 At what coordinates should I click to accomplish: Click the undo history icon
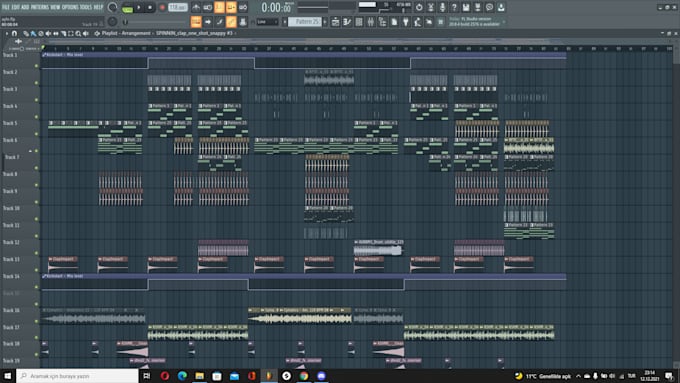click(x=419, y=7)
